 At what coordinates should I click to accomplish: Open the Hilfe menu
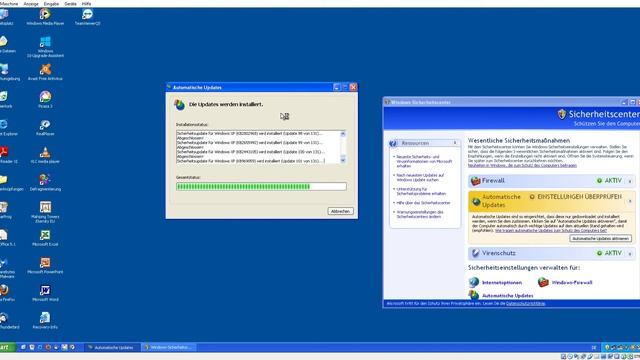pyautogui.click(x=87, y=4)
